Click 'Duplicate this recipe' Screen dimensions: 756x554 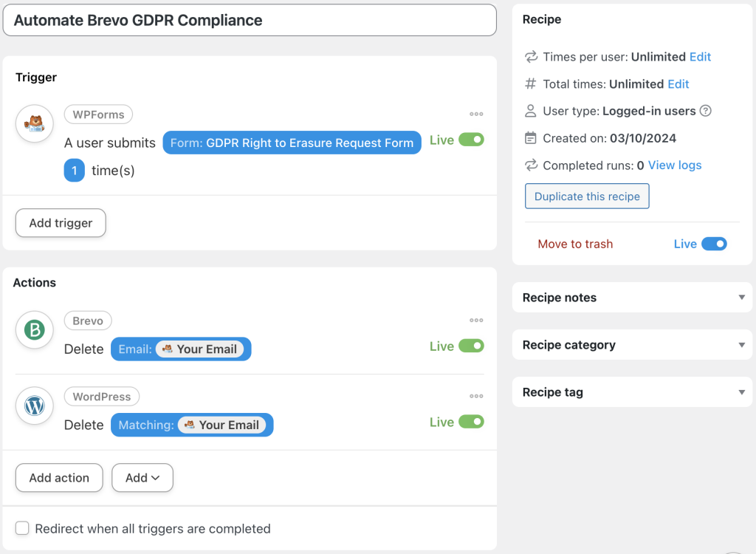[587, 196]
